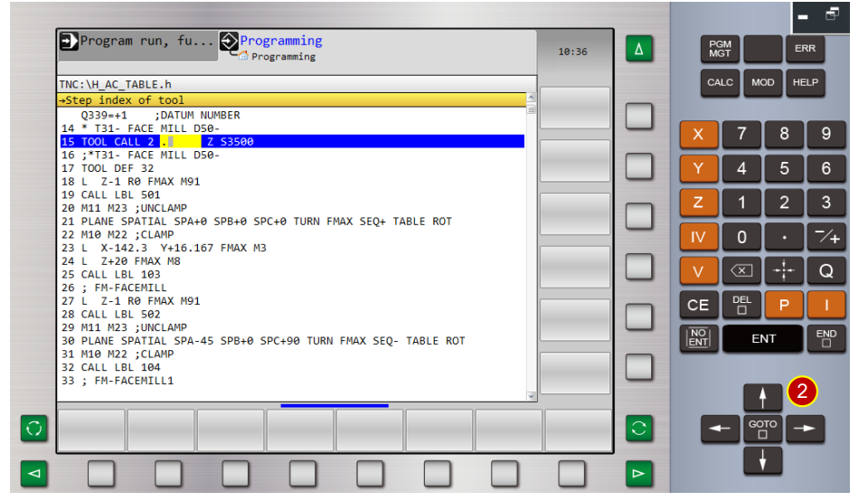Select the orange X axis key
This screenshot has height=501, width=868.
tap(699, 134)
